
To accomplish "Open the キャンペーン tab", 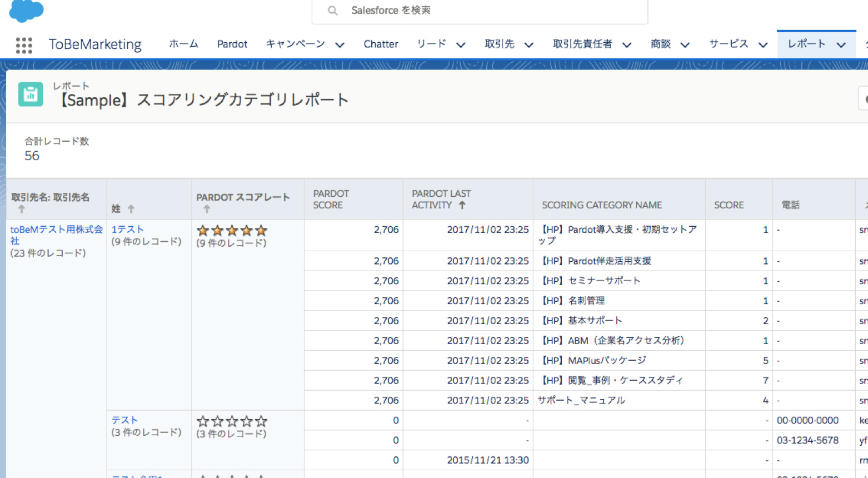I will [x=295, y=44].
